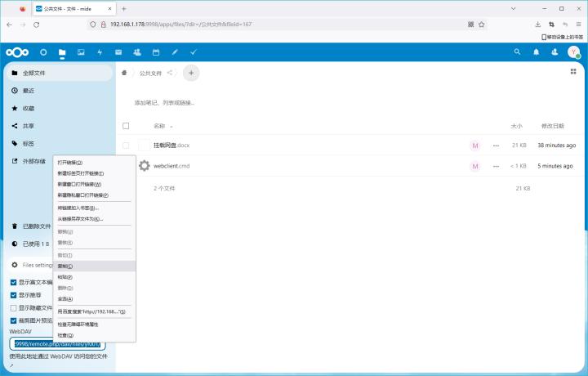This screenshot has height=376, width=588.
Task: Open the Activity lightning bolt icon
Action: 100,52
